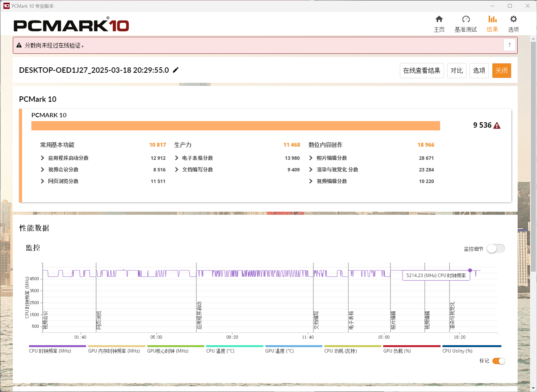Toggle the 标记 switch off
This screenshot has width=537, height=392.
tap(499, 361)
